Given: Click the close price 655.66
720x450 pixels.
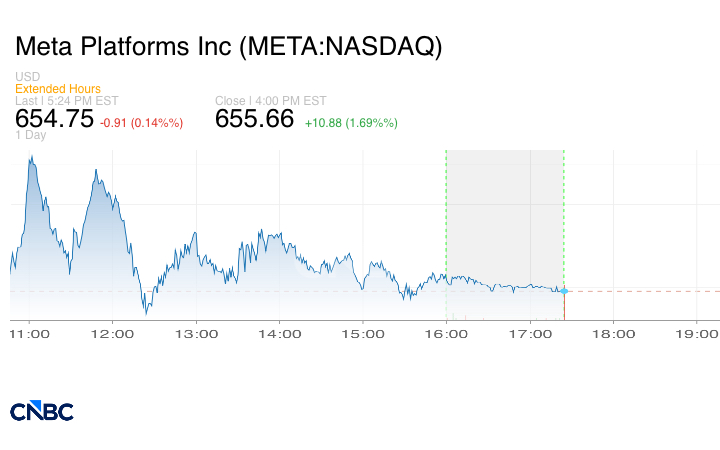Looking at the screenshot, I should [x=255, y=119].
